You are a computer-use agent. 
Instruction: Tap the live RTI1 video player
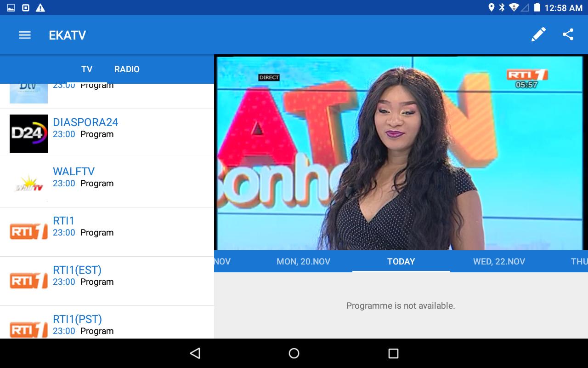coord(401,153)
